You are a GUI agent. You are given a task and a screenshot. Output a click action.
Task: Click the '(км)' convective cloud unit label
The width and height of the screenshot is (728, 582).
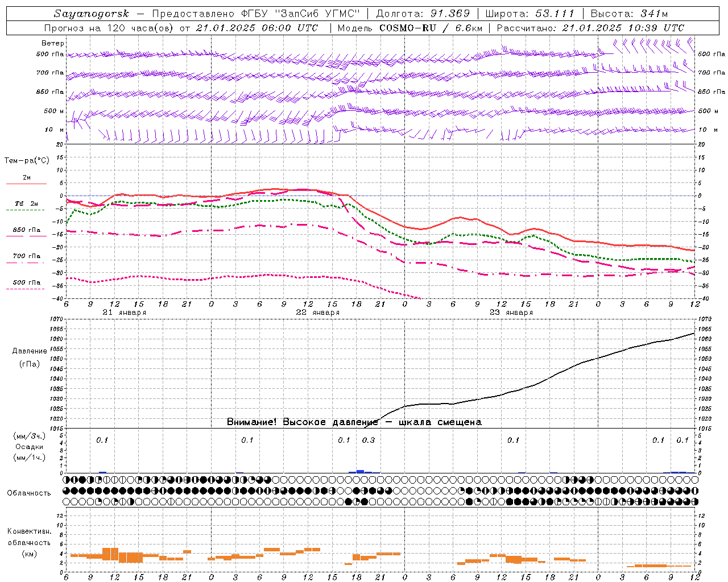tap(30, 554)
